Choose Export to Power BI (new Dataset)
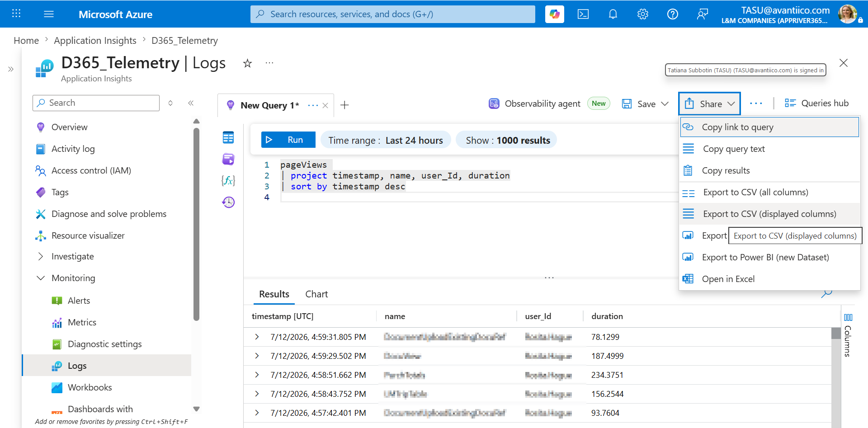This screenshot has height=428, width=868. 769,257
